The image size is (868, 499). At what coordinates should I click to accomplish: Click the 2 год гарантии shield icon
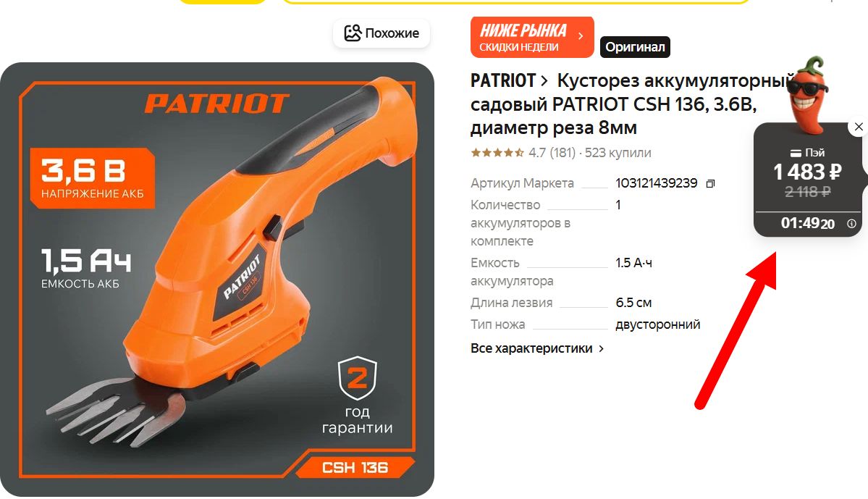pyautogui.click(x=358, y=378)
